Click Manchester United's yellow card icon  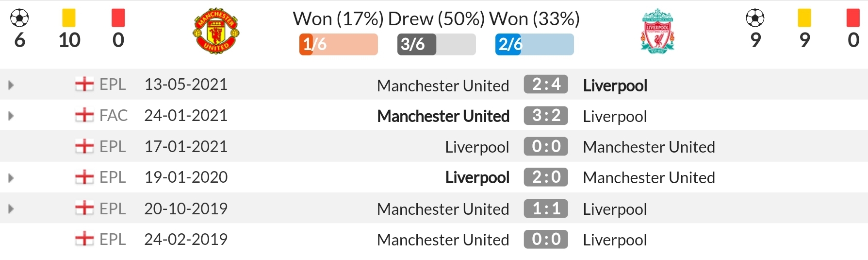[69, 18]
